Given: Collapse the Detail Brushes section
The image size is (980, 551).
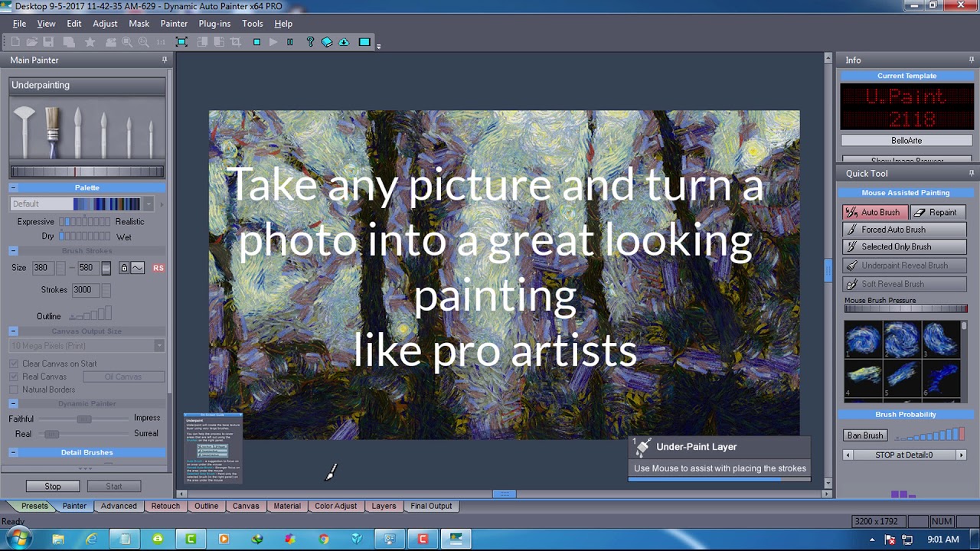Looking at the screenshot, I should (13, 452).
